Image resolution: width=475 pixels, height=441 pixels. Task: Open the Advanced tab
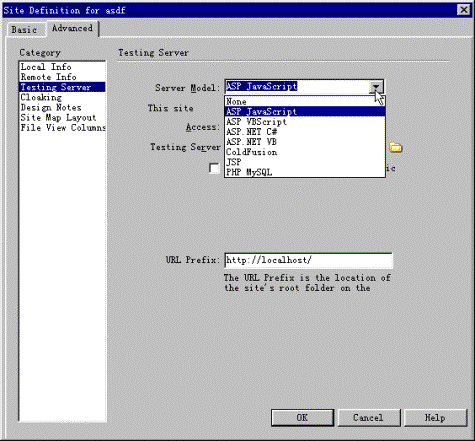click(x=72, y=28)
